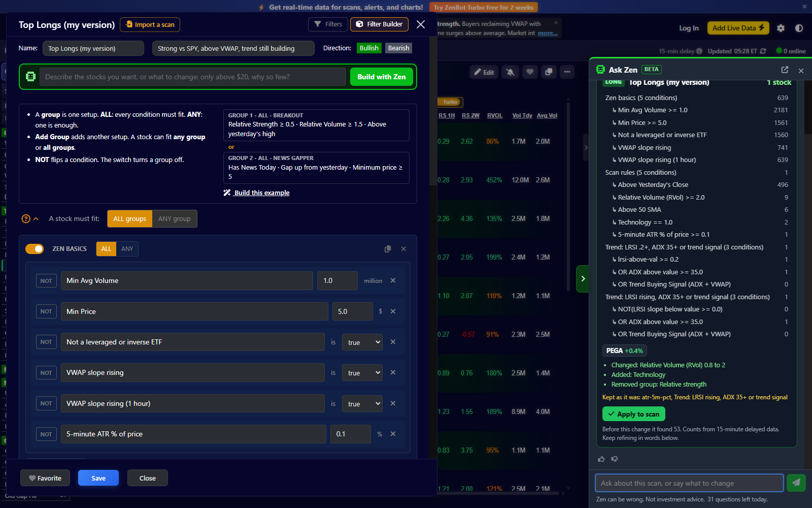Click the muted alerts bell icon
Screen dimensions: 812x508
(x=511, y=72)
